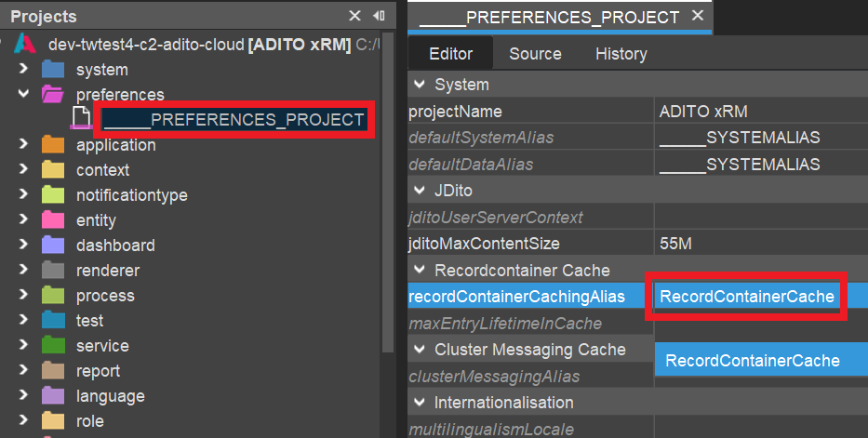
Task: Click the pink entity folder icon
Action: [53, 220]
